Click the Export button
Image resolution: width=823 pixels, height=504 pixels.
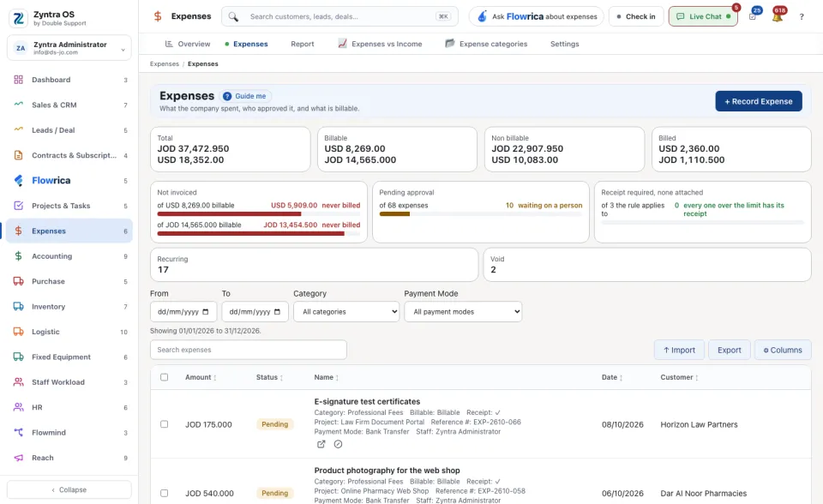pyautogui.click(x=729, y=351)
